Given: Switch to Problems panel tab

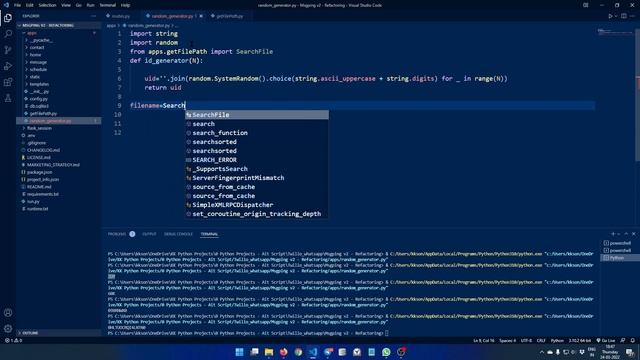Looking at the screenshot, I should click(x=117, y=234).
